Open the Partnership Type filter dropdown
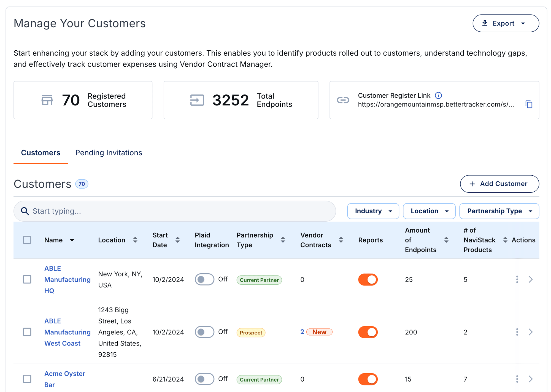The width and height of the screenshot is (551, 392). 499,211
